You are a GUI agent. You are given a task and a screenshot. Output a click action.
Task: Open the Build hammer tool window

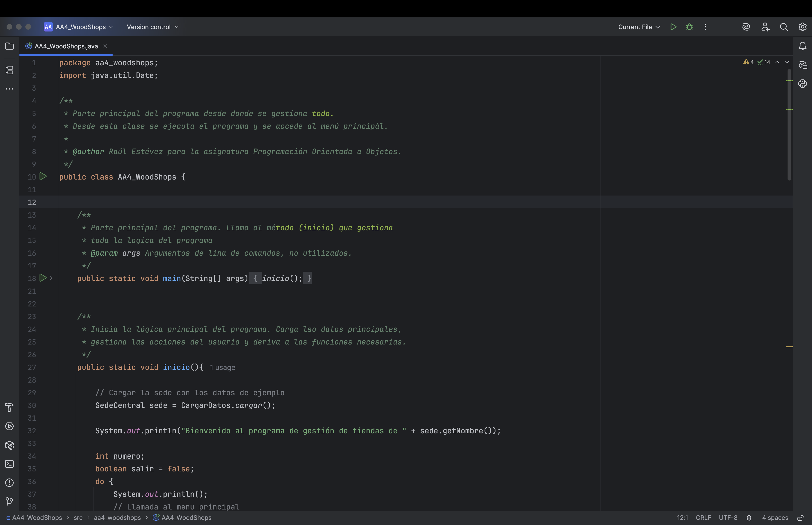[x=9, y=407]
